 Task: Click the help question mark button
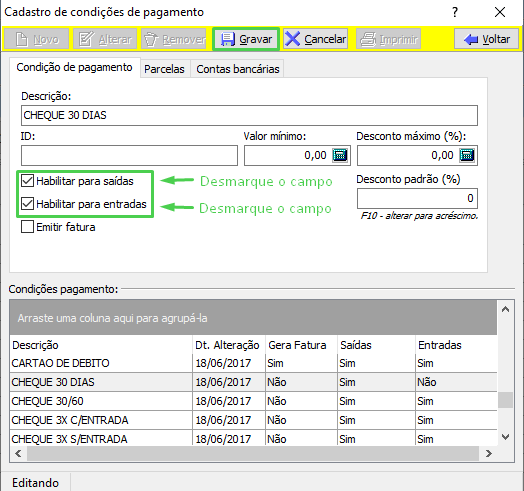pyautogui.click(x=455, y=12)
